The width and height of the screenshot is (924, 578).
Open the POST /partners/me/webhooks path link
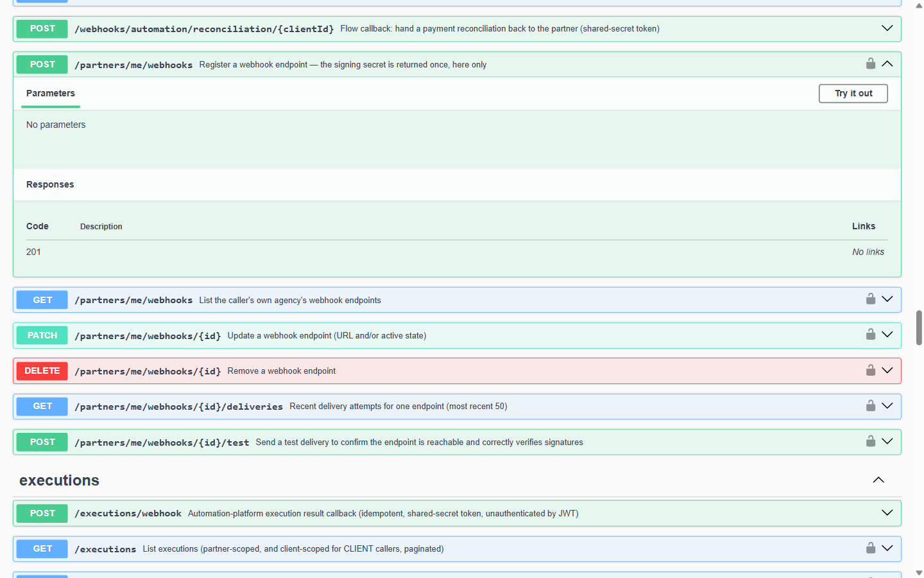coord(133,65)
